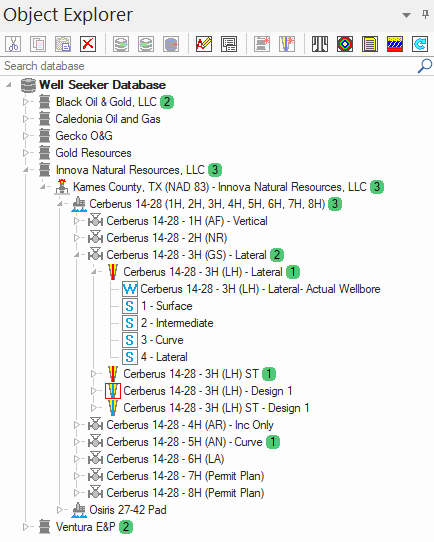Select Cerberus 14-28 - 7H (Permit Plan)

click(x=185, y=476)
